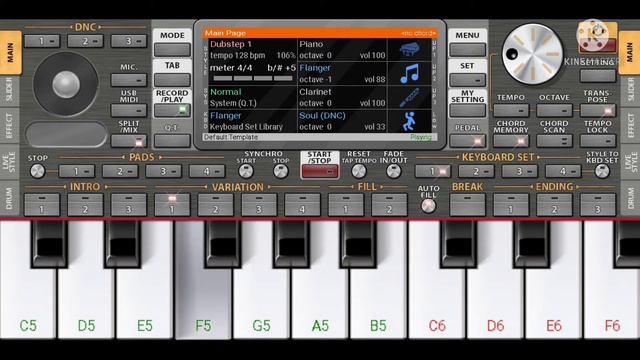Open the left SLIDER side tab

click(x=10, y=91)
